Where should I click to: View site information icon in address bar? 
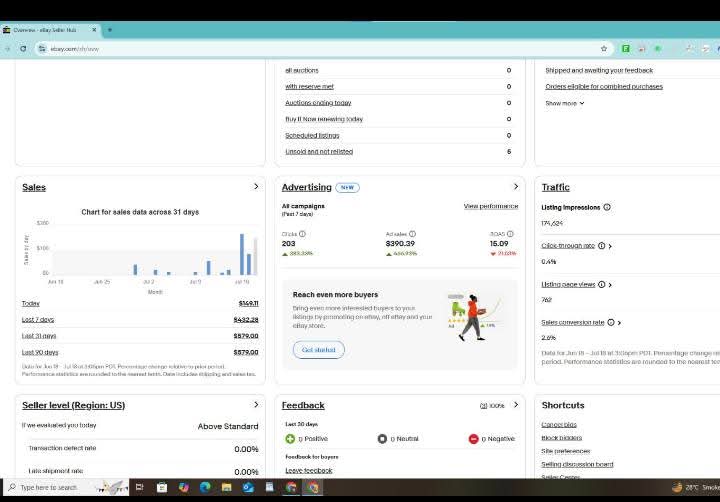[42, 49]
